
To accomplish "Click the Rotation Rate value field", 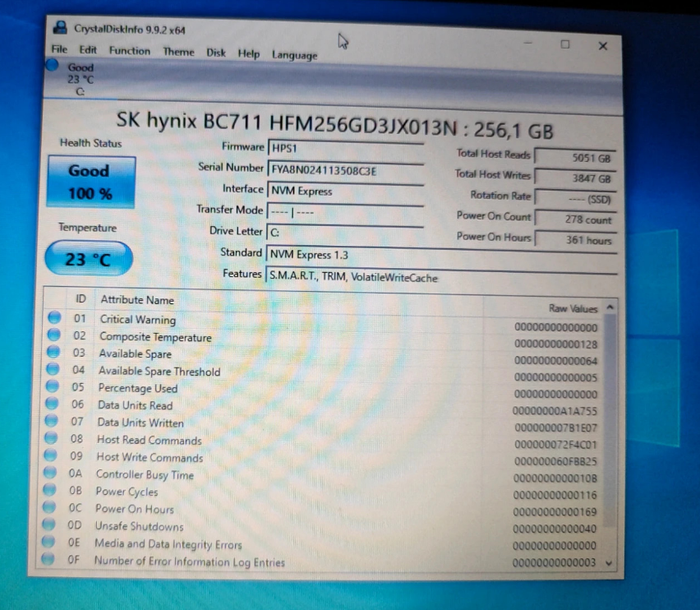I will 576,199.
